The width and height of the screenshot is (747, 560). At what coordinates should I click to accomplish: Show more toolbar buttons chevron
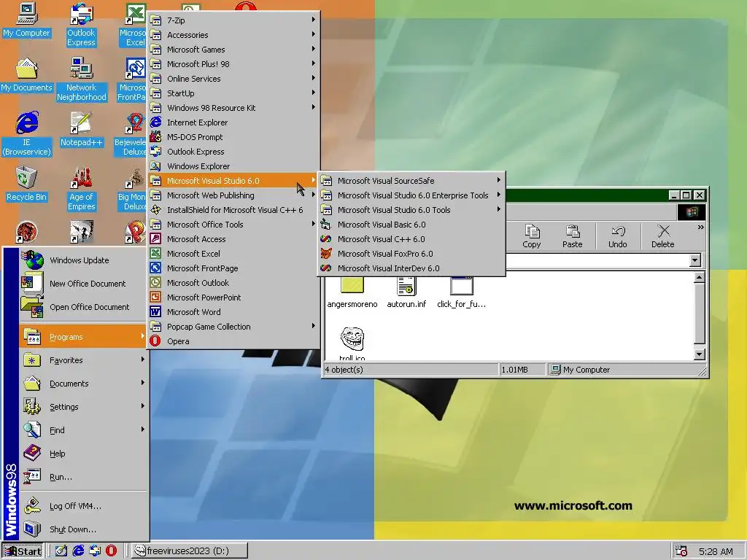(x=700, y=227)
